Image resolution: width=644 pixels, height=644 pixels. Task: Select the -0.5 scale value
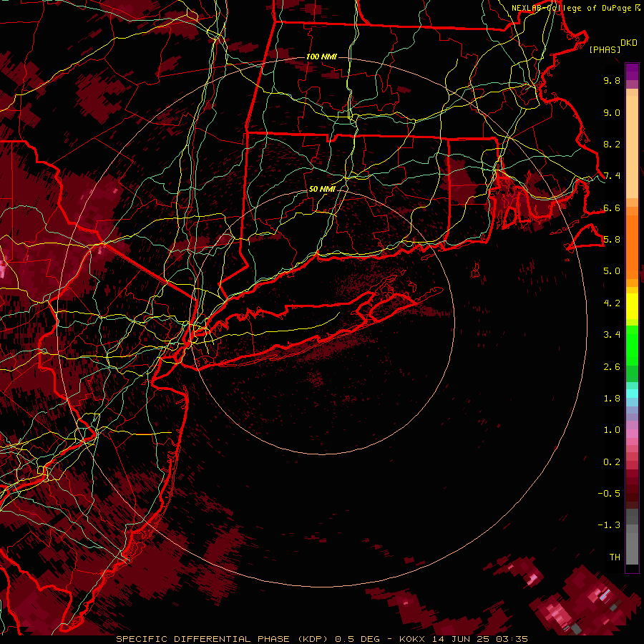click(609, 494)
